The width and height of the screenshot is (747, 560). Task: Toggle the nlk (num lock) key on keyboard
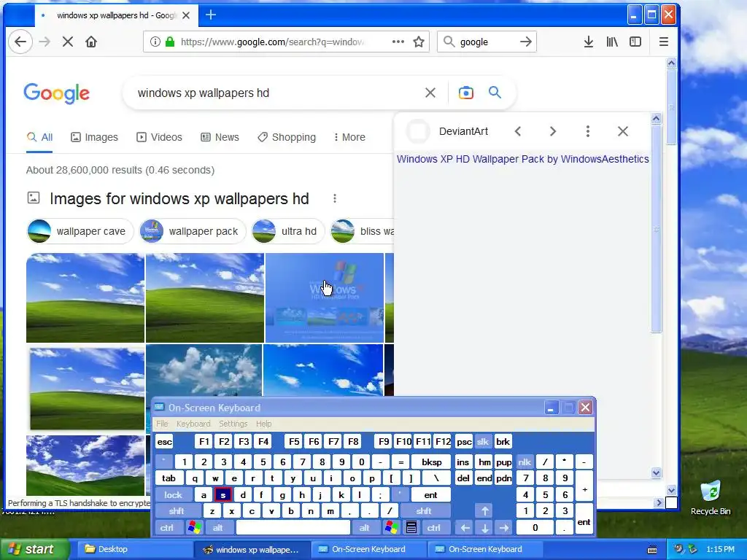point(525,462)
